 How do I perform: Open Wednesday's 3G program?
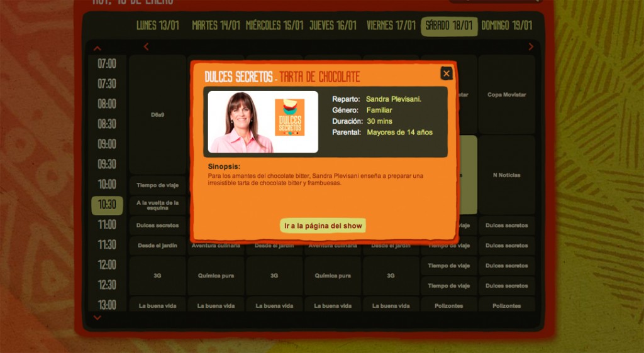(274, 276)
